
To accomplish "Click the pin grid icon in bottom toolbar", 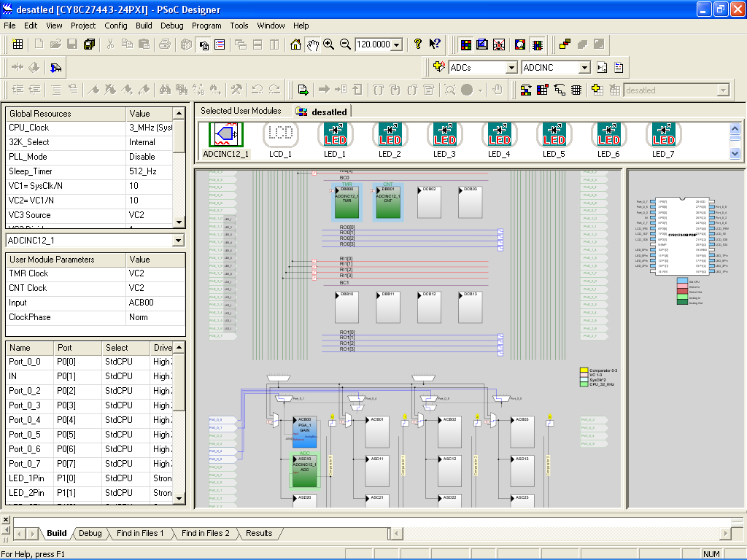I will [576, 90].
